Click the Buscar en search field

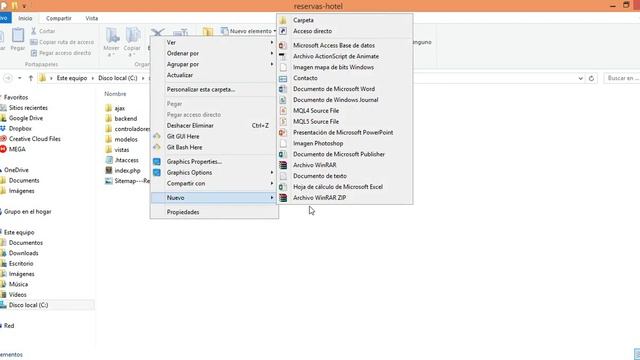point(622,78)
